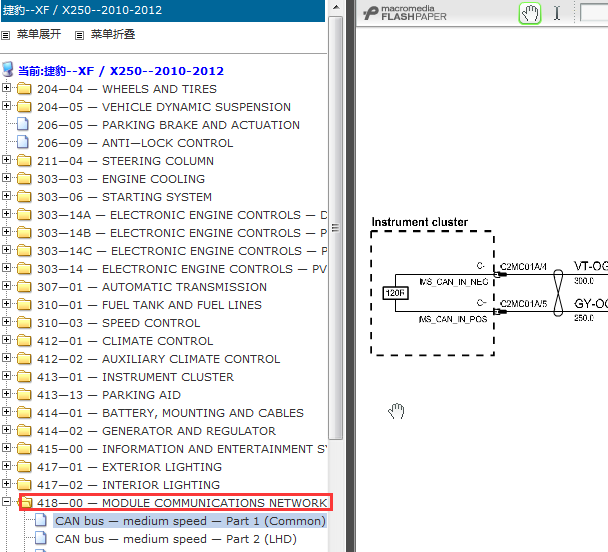Viewport: 608px width, 552px height.
Task: Click open folder icon of 418—00 Module Communications
Action: pyautogui.click(x=26, y=502)
